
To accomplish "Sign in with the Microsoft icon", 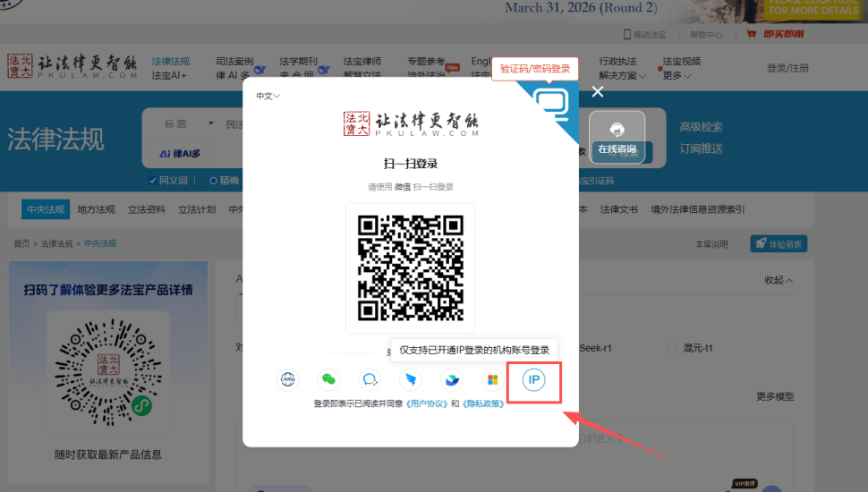I will pos(493,379).
